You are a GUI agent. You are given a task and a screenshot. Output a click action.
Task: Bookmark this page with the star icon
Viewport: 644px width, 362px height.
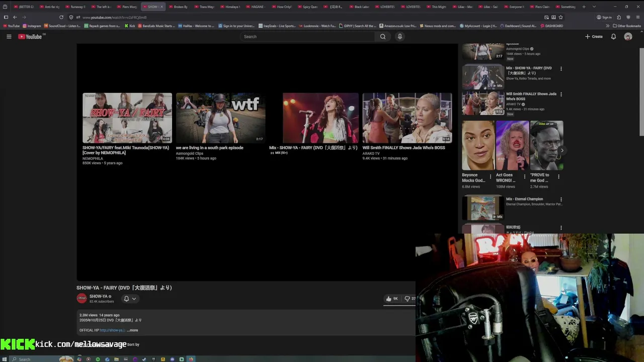tap(560, 17)
